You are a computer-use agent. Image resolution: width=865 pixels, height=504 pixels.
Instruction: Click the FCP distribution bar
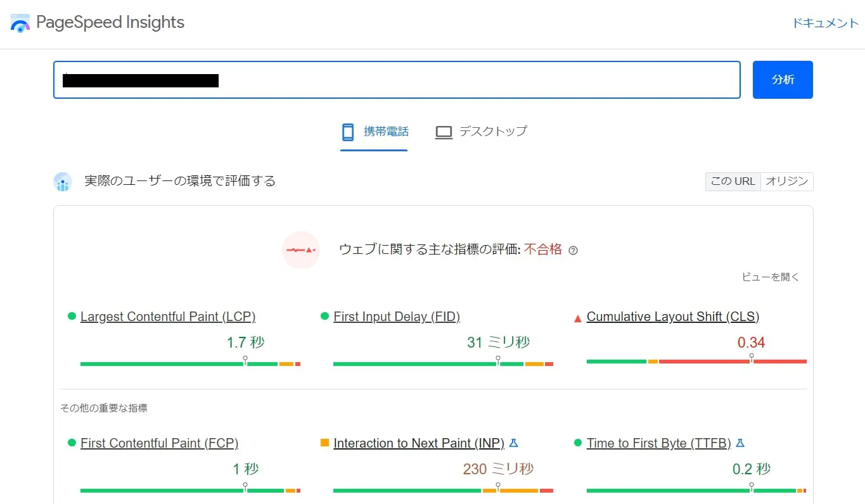190,490
